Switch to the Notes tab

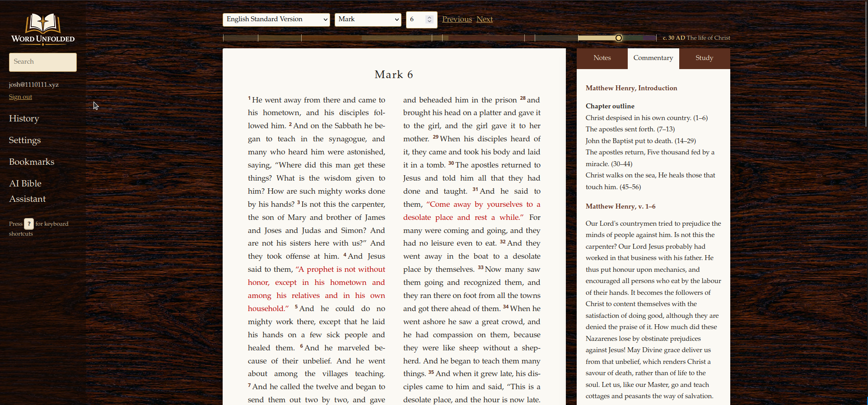tap(602, 58)
